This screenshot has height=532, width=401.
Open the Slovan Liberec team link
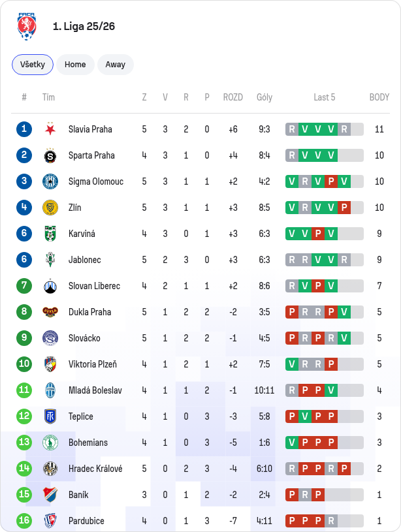[95, 286]
